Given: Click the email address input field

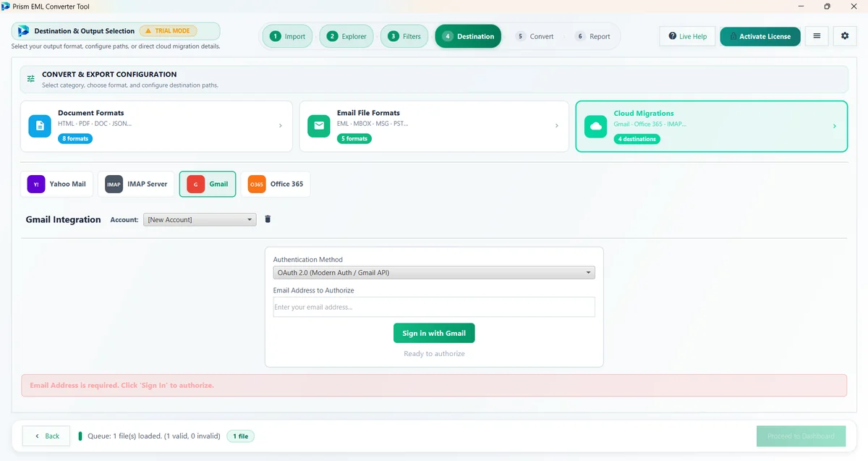Looking at the screenshot, I should [x=434, y=307].
